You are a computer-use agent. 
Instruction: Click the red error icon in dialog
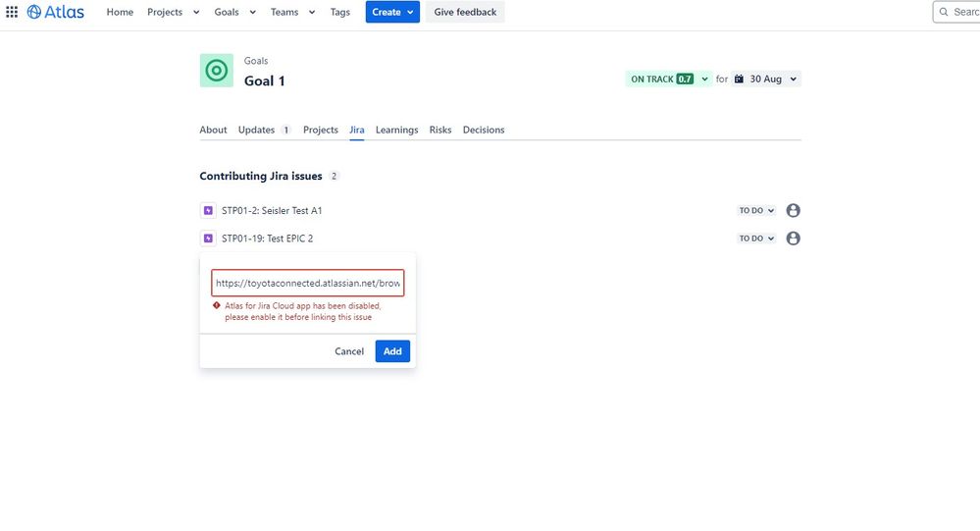click(216, 306)
